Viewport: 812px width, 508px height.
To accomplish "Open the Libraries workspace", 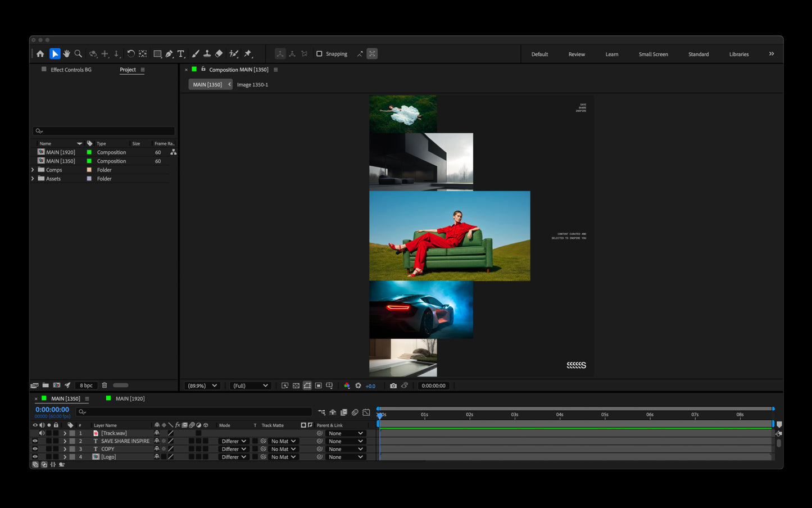I will click(x=738, y=55).
